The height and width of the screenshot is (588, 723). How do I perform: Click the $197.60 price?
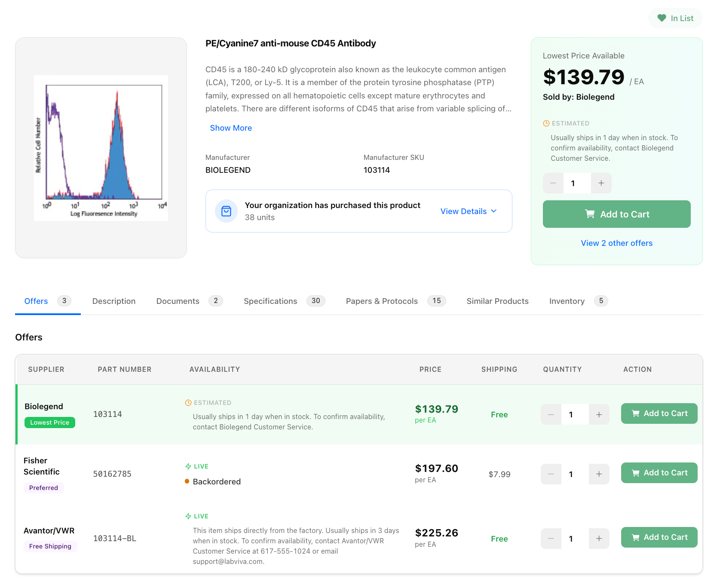437,468
